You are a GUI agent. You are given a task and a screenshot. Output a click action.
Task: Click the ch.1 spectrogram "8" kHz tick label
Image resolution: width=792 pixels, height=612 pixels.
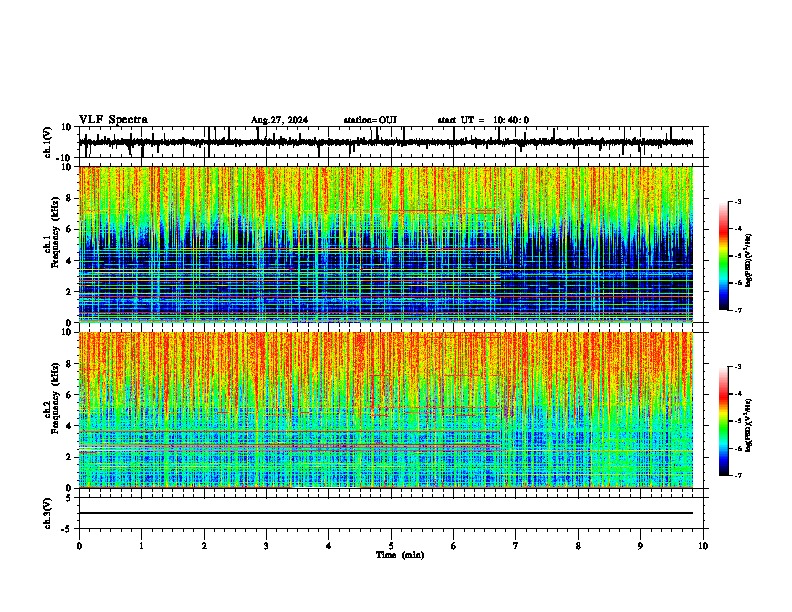click(x=69, y=198)
